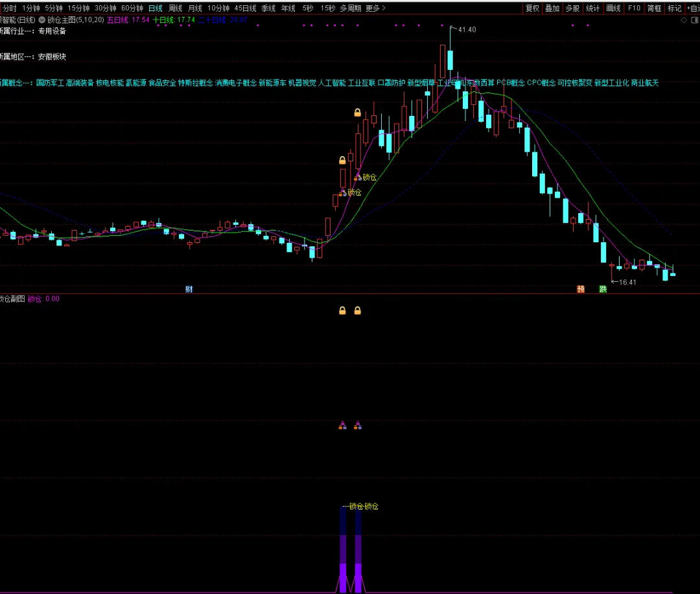Click the 人工智能 concept tag

pyautogui.click(x=332, y=82)
